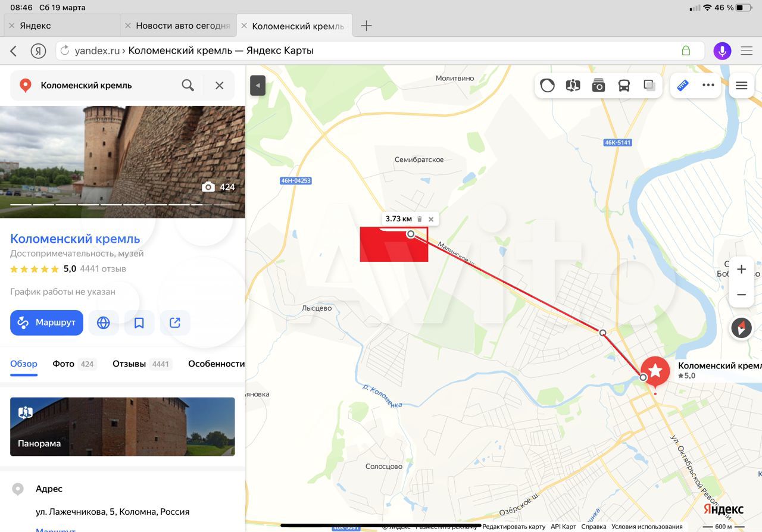Share this place

[x=175, y=323]
